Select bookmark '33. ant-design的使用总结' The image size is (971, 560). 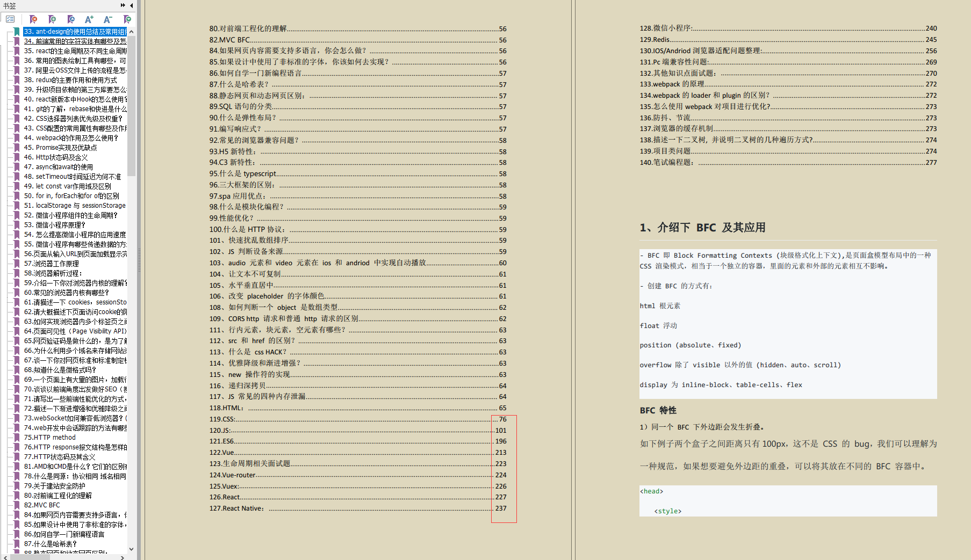[75, 32]
